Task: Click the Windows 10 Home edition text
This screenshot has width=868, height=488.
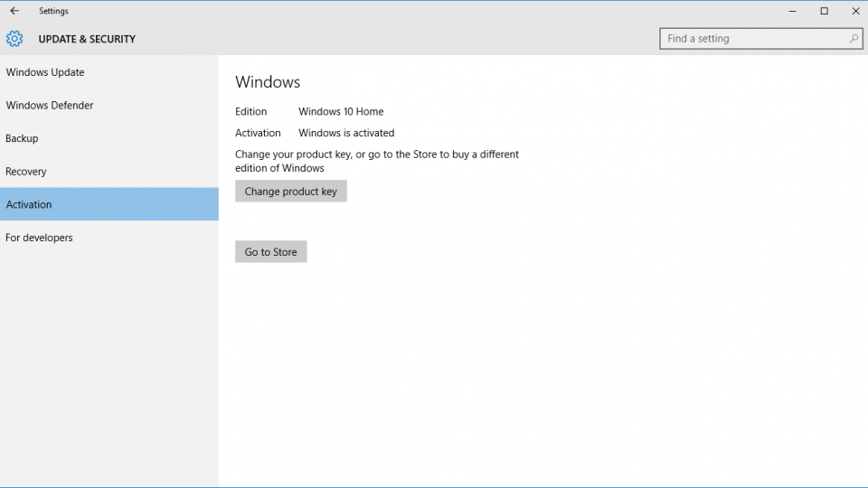Action: pos(341,111)
